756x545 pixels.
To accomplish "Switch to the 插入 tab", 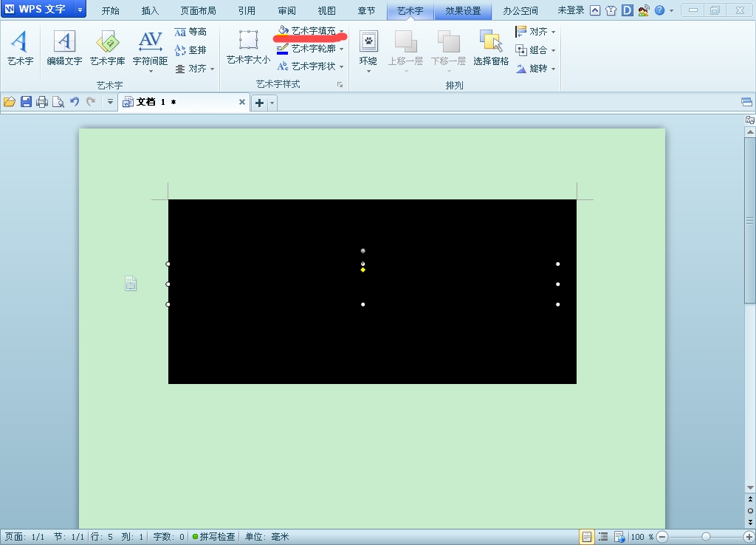I will click(x=150, y=10).
